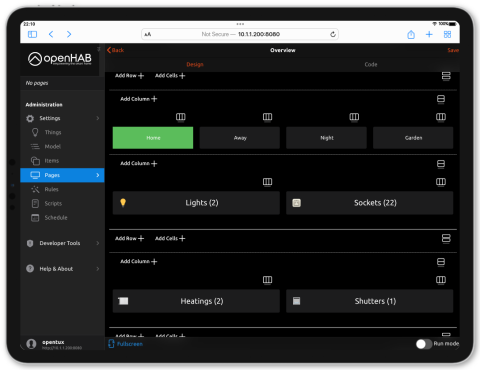Open the Lights (2) widget
This screenshot has width=480, height=370.
(196, 203)
